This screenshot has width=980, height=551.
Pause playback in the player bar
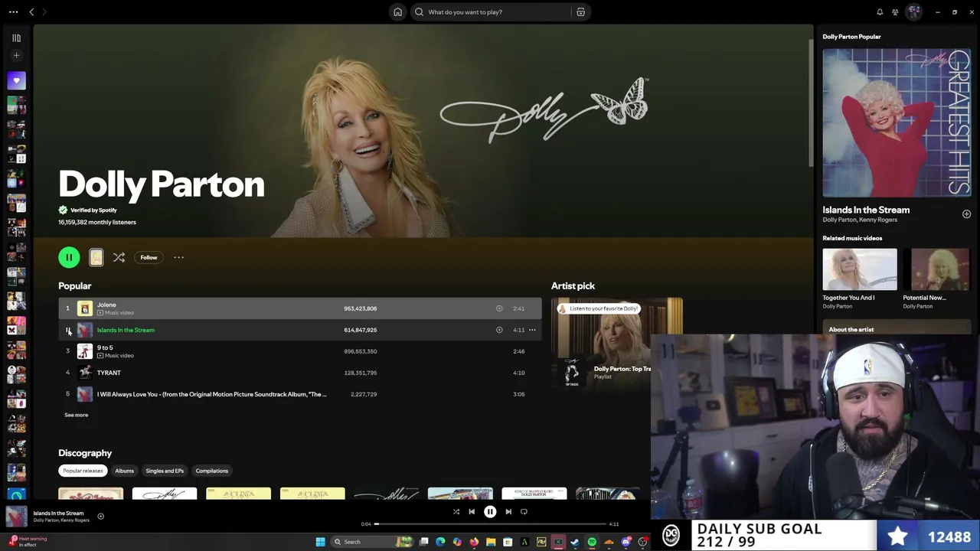[490, 512]
